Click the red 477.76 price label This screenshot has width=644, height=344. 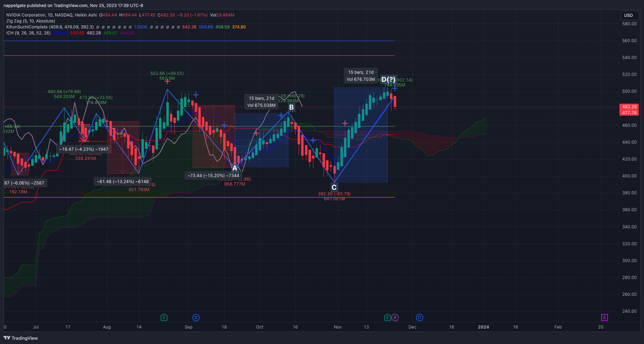[x=629, y=113]
